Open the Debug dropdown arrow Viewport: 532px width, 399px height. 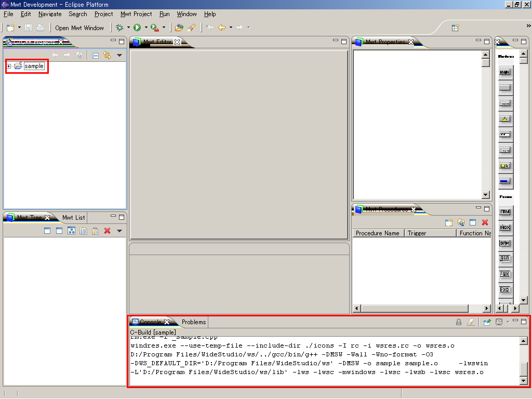[129, 28]
